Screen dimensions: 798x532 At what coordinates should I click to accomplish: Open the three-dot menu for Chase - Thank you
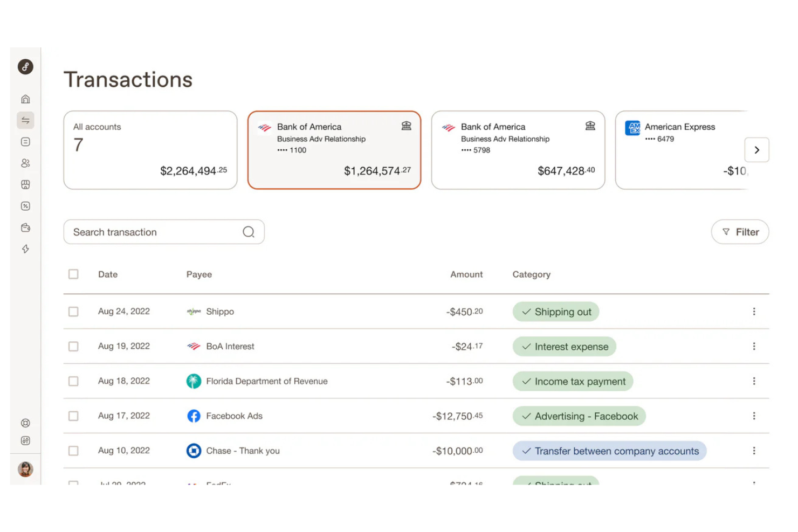(754, 451)
